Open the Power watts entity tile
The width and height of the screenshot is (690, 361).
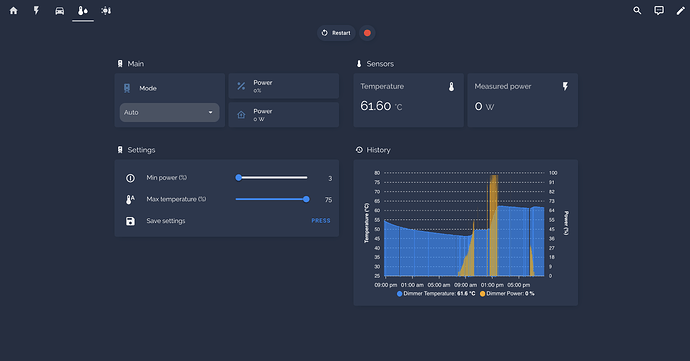[284, 115]
